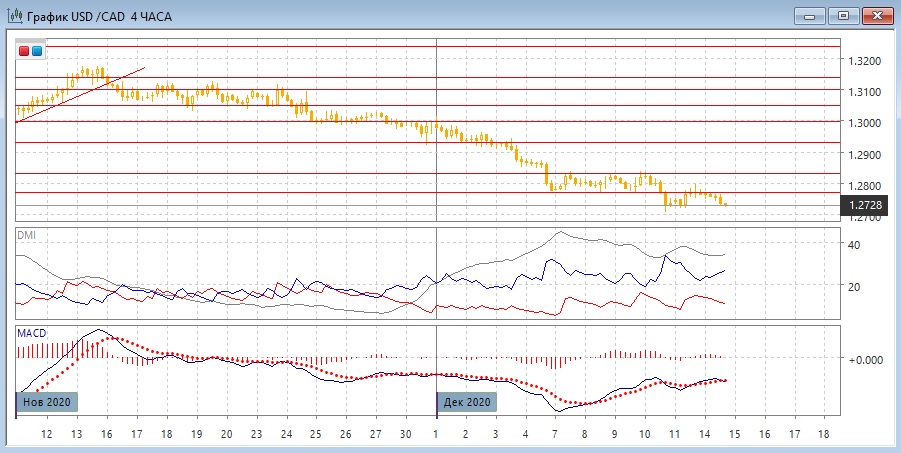Click the 1.2800 price axis label

point(866,186)
